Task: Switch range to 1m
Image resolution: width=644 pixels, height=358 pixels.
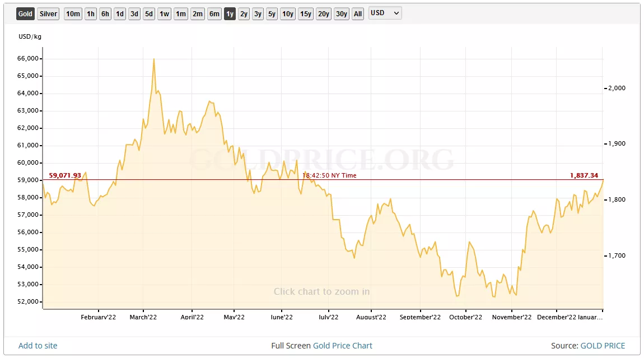Action: 181,14
